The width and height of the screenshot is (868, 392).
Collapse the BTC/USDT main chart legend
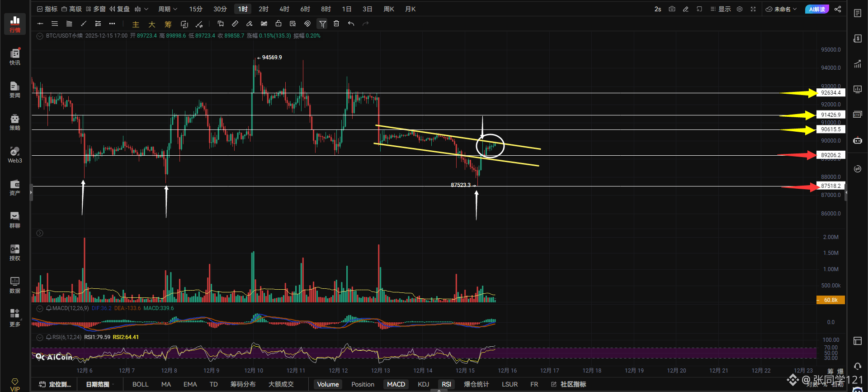point(40,36)
